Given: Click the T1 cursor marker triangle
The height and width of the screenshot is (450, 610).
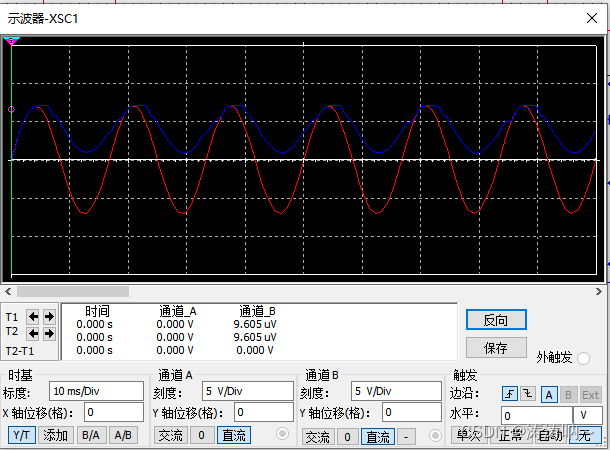Looking at the screenshot, I should click(11, 41).
